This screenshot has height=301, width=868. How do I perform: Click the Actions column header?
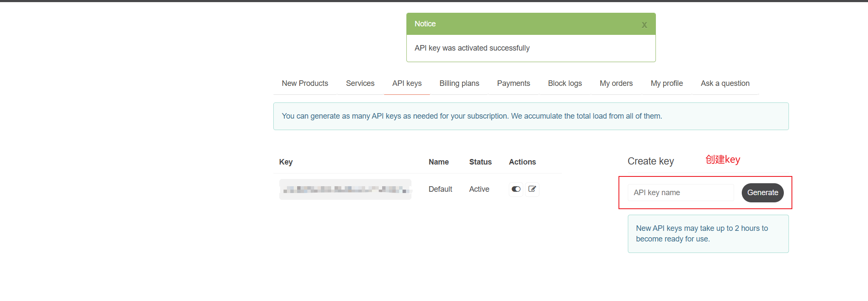522,162
